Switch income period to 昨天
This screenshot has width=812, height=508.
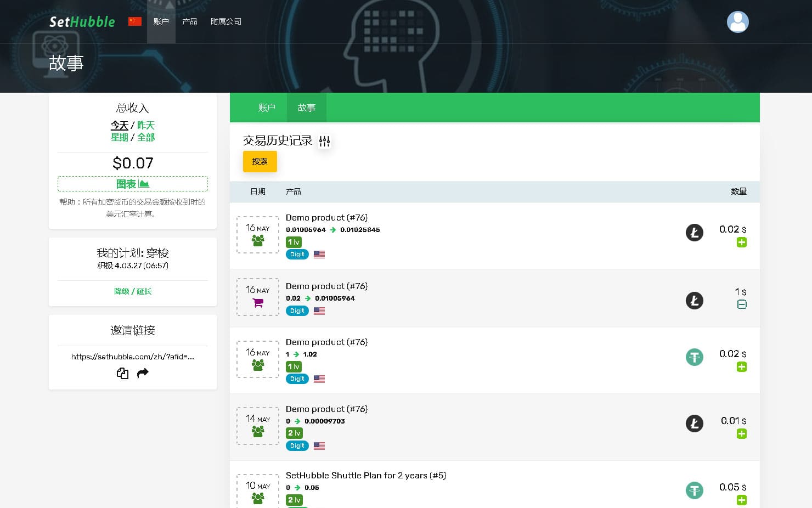coord(146,126)
